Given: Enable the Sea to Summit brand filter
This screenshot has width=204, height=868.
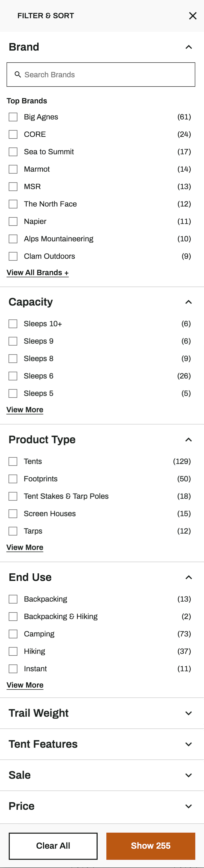Looking at the screenshot, I should (13, 152).
